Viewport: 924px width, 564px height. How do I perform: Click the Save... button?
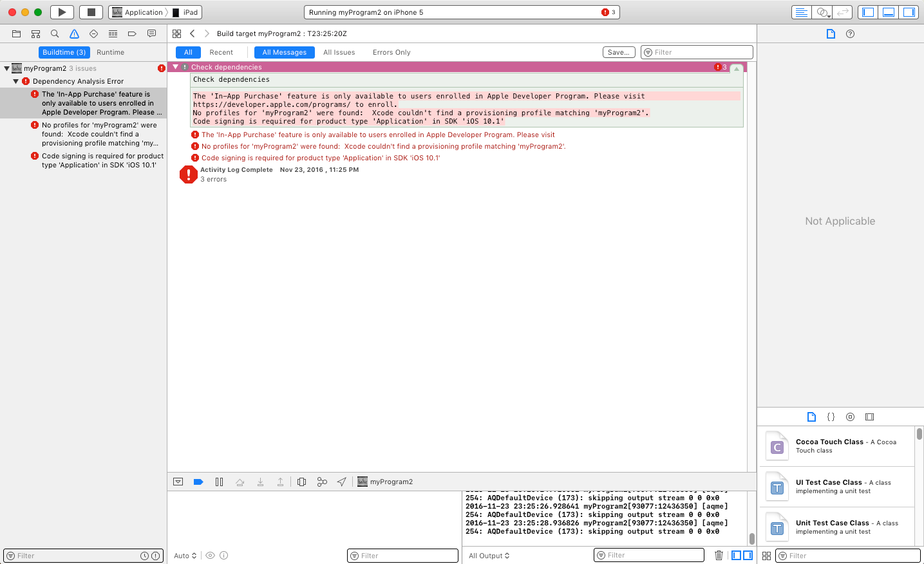pyautogui.click(x=618, y=52)
